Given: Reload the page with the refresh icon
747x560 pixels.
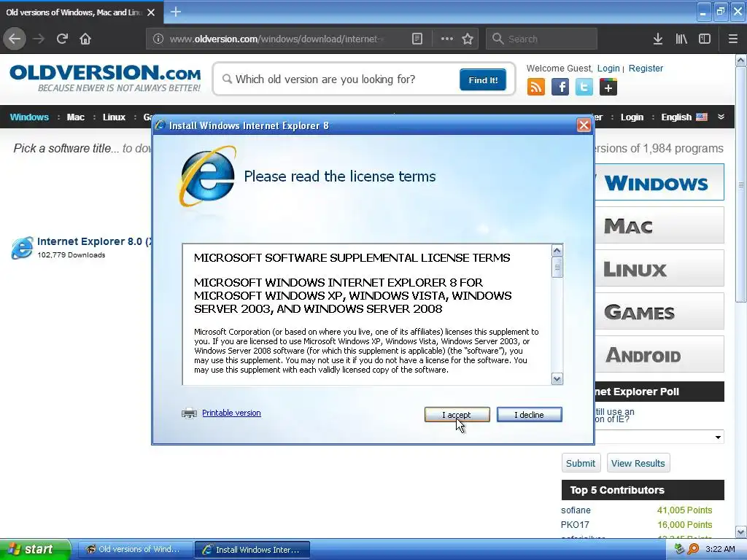Looking at the screenshot, I should pos(62,39).
